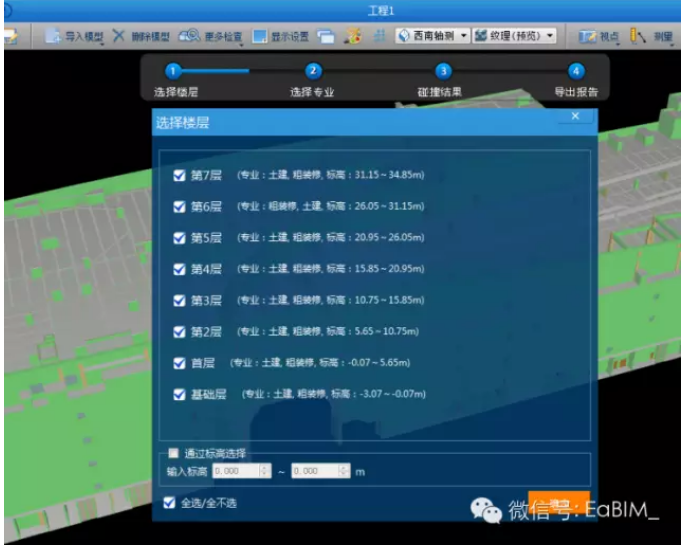The width and height of the screenshot is (686, 548).
Task: Uncheck the 第4层 floor checkbox
Action: click(179, 269)
